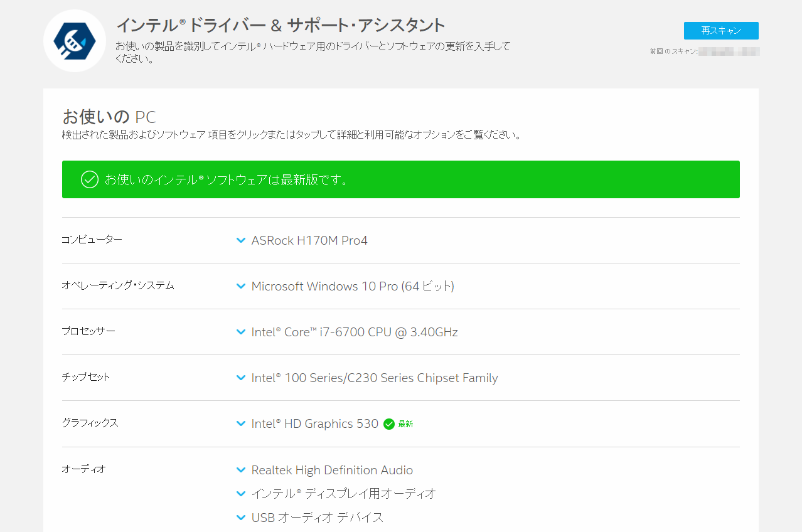The height and width of the screenshot is (532, 802).
Task: Click the checkmark icon in green banner
Action: click(x=90, y=179)
